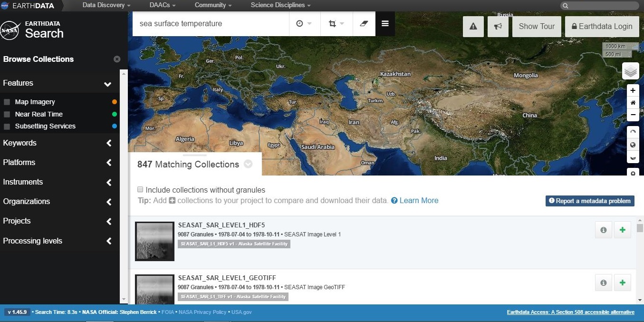Enable the Map Imagery feature checkbox
The height and width of the screenshot is (322, 644).
tap(7, 102)
